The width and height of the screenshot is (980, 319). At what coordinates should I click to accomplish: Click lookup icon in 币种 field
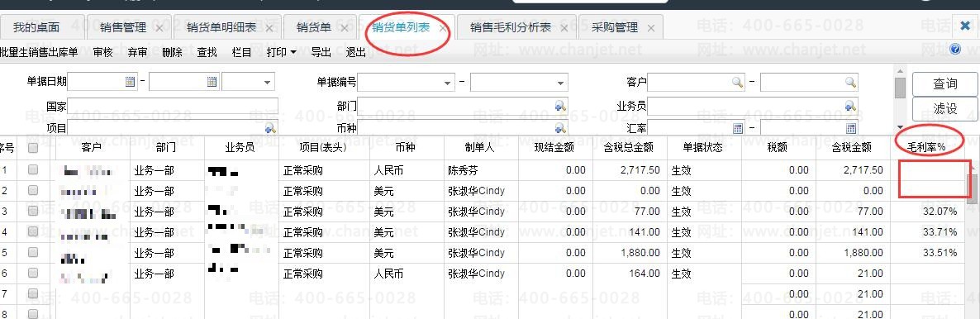point(560,128)
